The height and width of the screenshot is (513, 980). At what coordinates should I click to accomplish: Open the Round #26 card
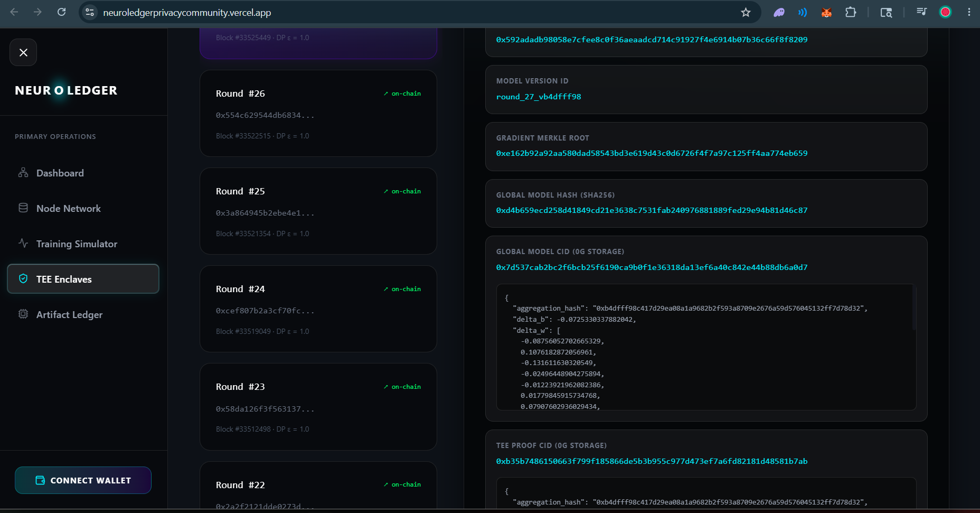click(318, 113)
